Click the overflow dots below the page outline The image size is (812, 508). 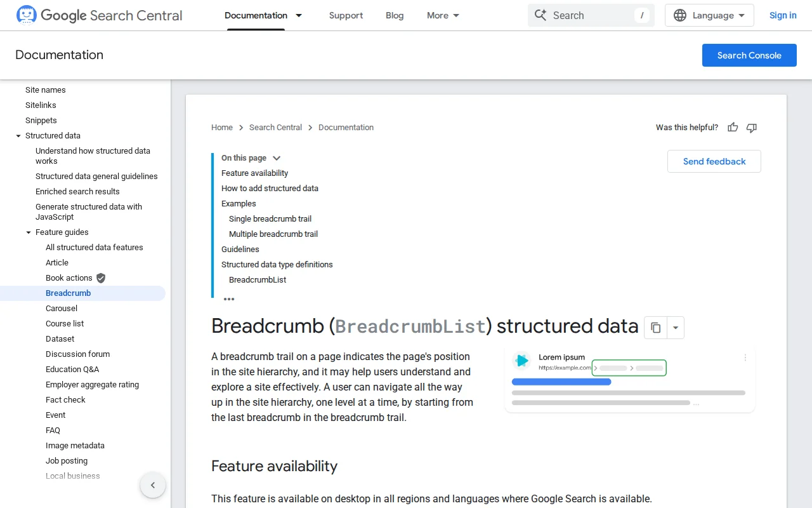229,298
